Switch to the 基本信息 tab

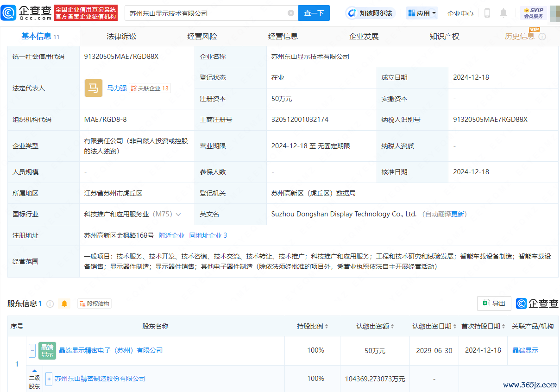tap(40, 37)
